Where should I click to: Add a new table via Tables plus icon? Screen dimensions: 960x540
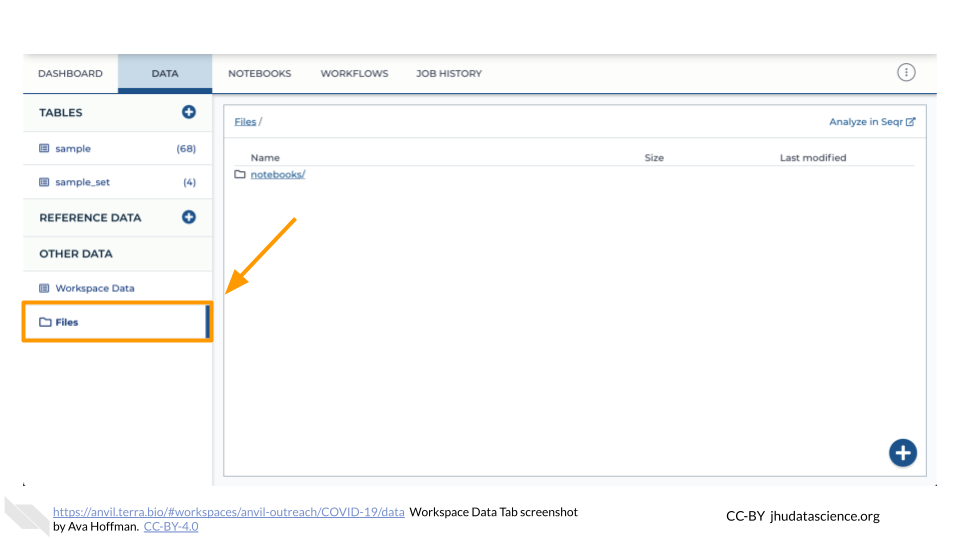189,112
